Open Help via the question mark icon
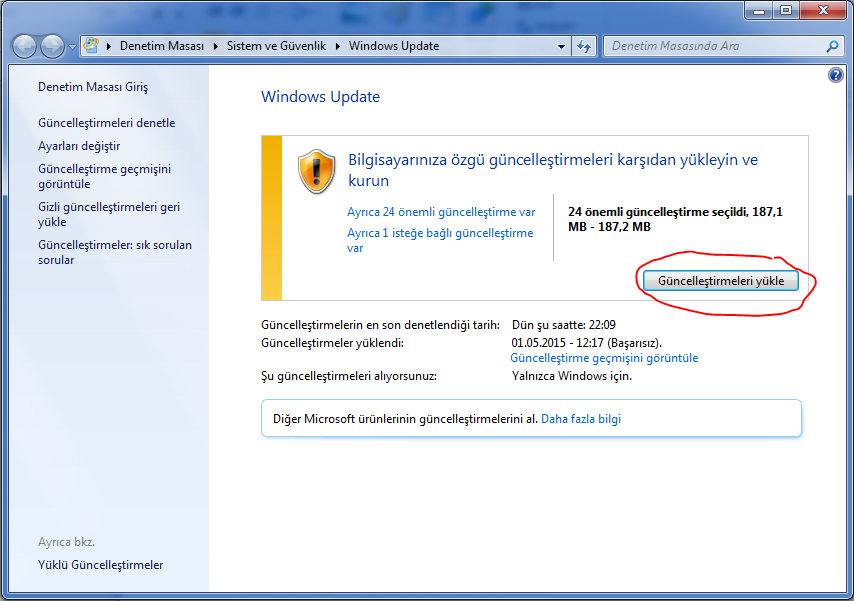854x601 pixels. click(x=835, y=75)
